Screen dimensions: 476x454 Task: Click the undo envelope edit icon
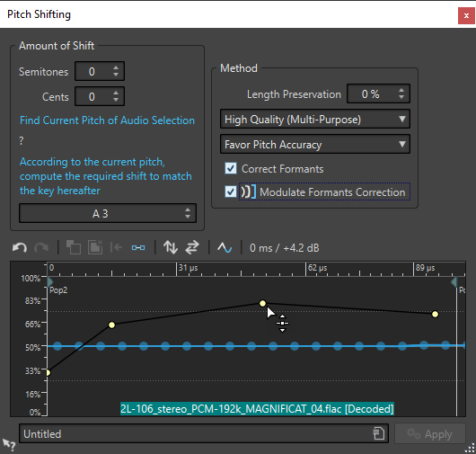[x=20, y=248]
